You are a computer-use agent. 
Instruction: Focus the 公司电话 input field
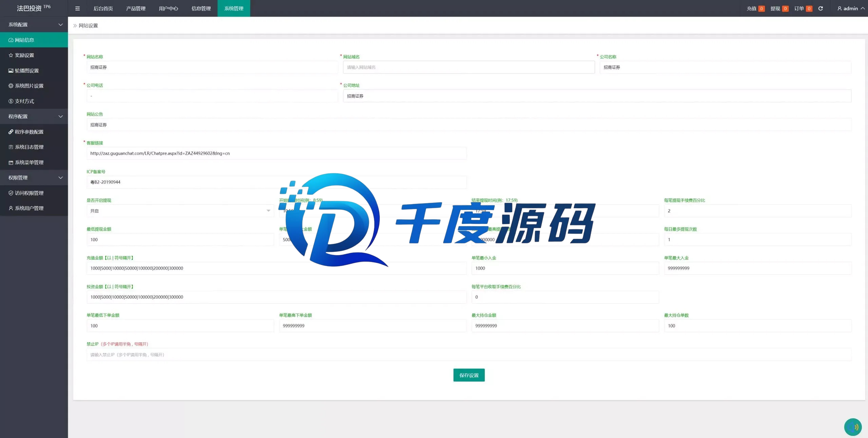[x=212, y=96]
